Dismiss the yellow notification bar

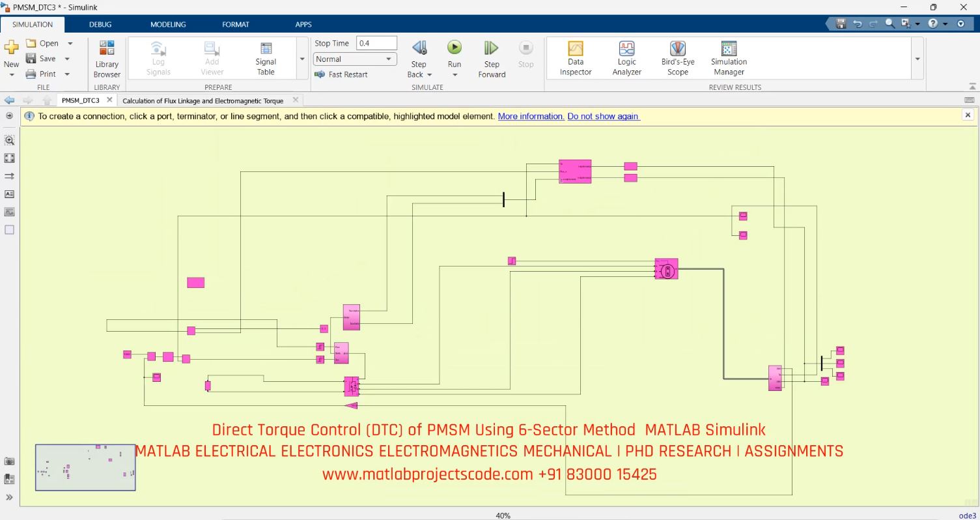coord(968,115)
